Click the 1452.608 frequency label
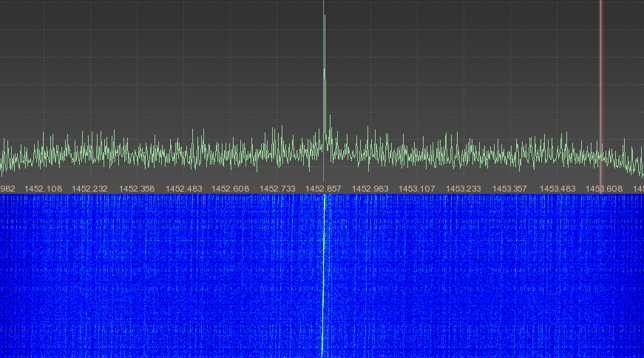644x358 pixels. pos(230,189)
